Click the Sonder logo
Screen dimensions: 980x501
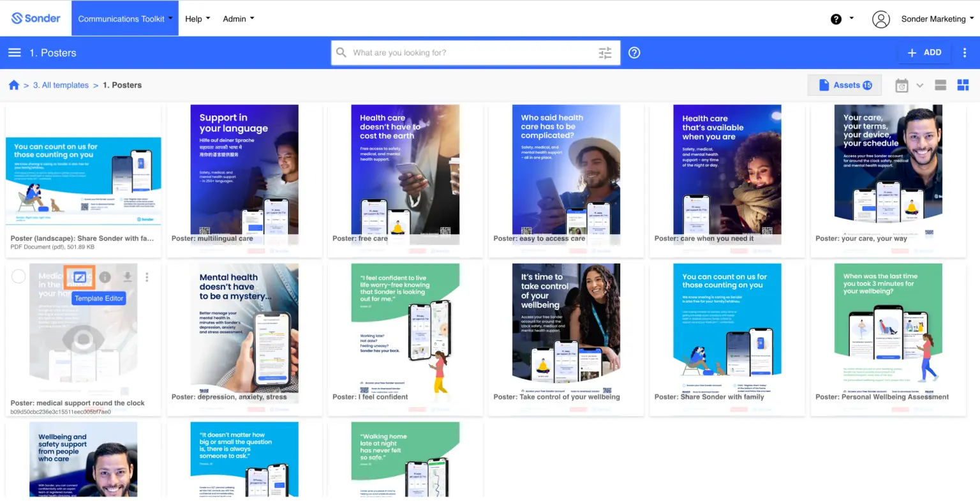[x=36, y=19]
